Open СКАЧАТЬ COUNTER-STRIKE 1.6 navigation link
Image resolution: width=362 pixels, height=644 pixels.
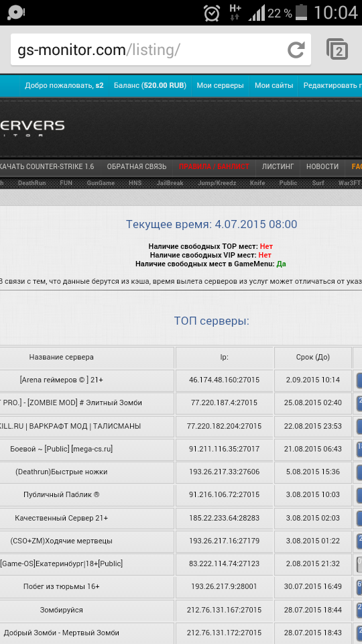click(x=47, y=166)
